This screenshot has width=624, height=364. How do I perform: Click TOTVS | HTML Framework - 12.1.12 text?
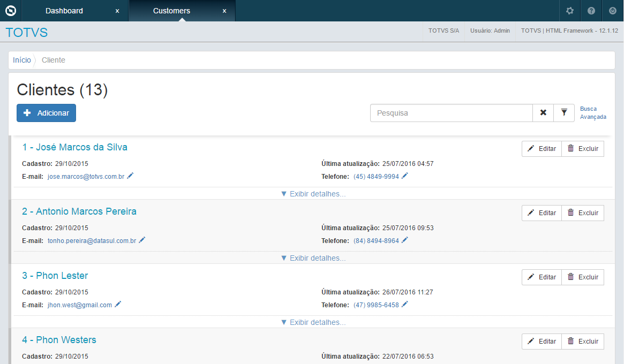569,31
